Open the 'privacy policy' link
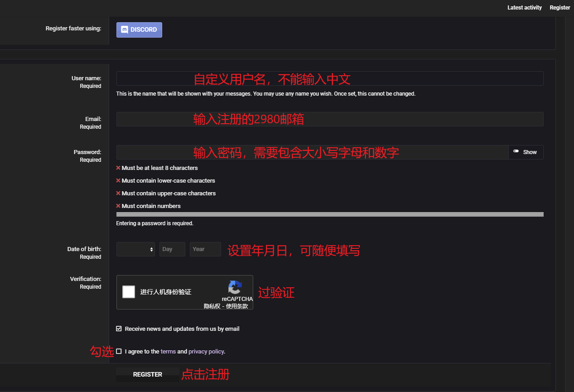The width and height of the screenshot is (574, 392). [206, 351]
